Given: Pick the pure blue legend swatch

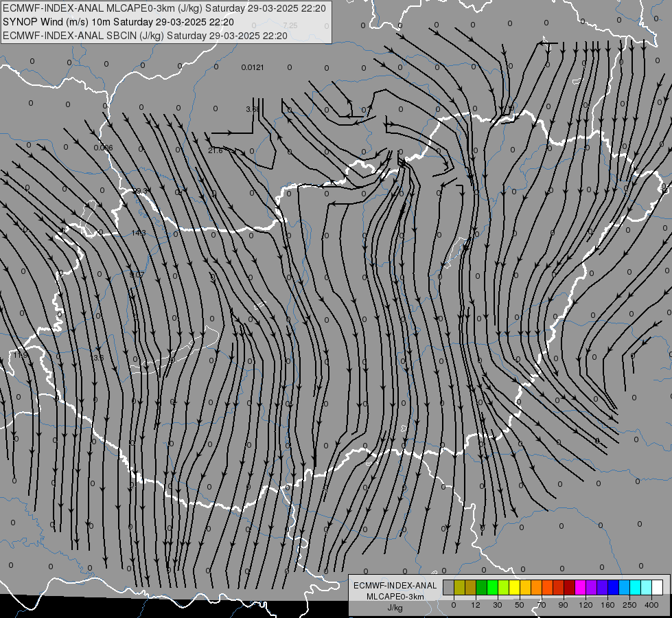Looking at the screenshot, I should [x=613, y=588].
